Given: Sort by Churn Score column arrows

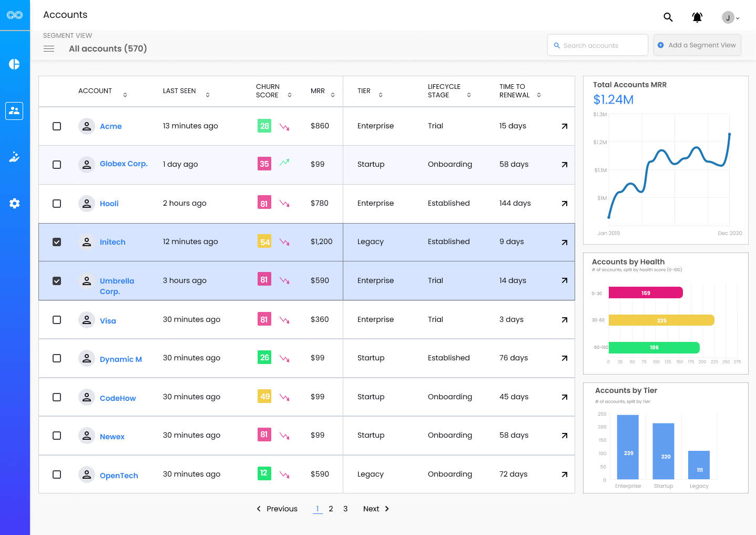Looking at the screenshot, I should [x=290, y=95].
